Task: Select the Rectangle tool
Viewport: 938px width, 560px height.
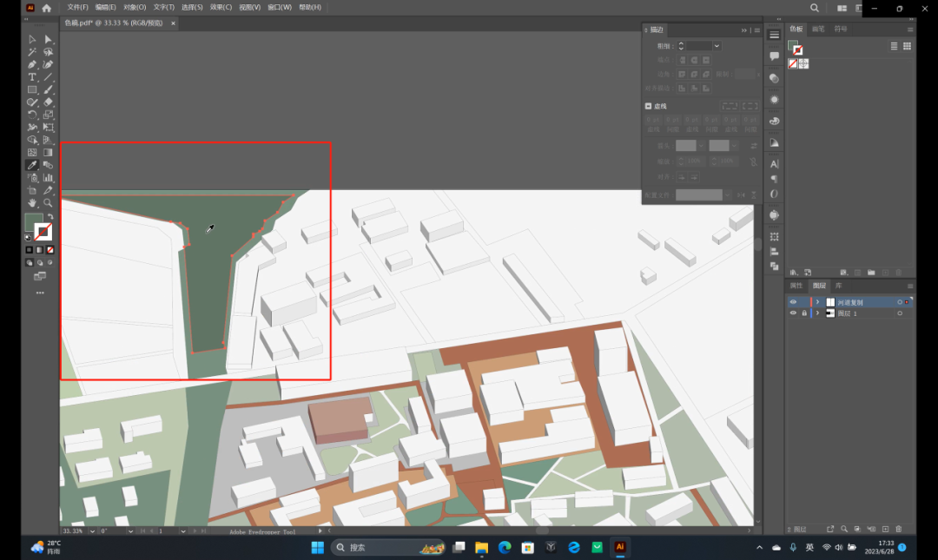Action: [32, 89]
